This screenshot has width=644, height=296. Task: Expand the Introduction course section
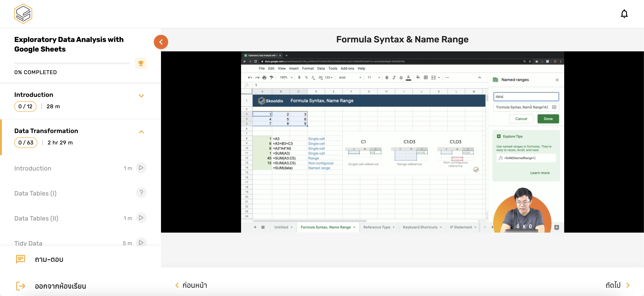pos(141,96)
